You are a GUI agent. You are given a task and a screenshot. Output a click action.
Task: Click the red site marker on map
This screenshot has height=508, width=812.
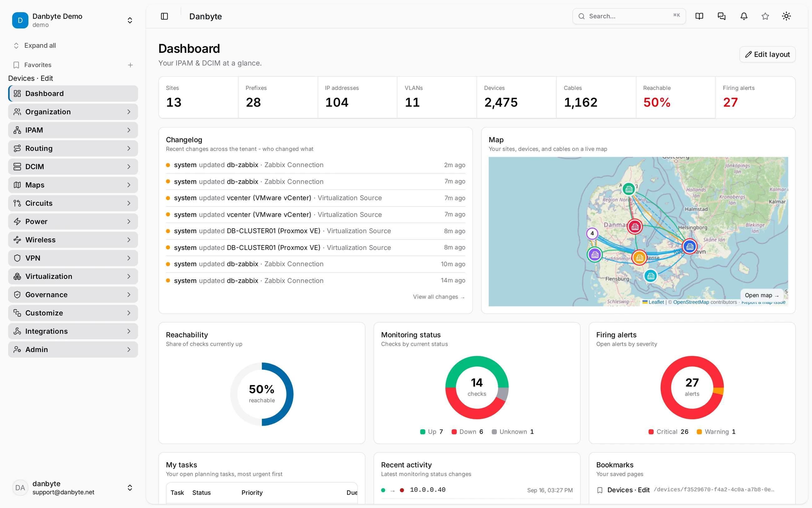[x=635, y=227]
